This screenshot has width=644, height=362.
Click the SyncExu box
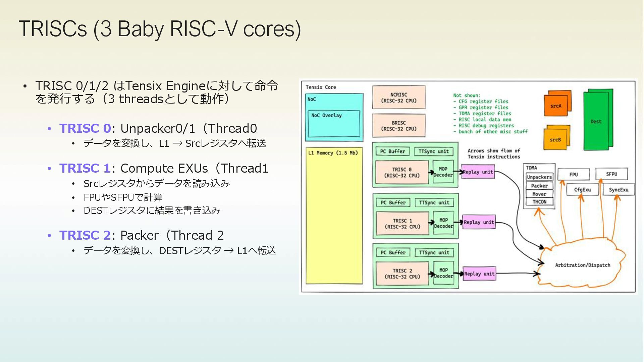click(x=618, y=190)
